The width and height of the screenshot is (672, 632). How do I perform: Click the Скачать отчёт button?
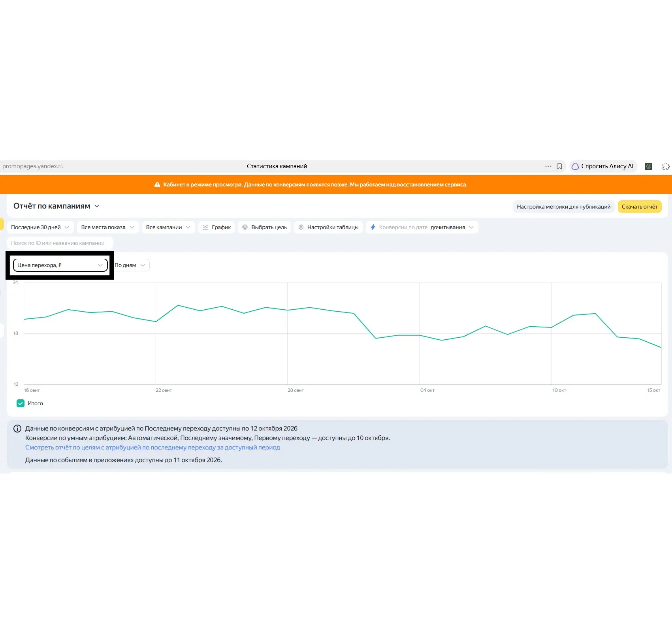[x=640, y=207]
